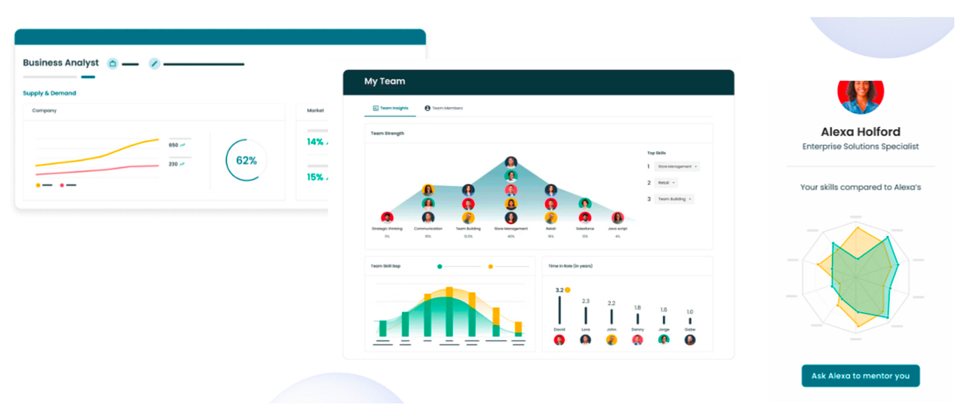The height and width of the screenshot is (411, 980).
Task: Switch to the Team Insights tab
Action: (390, 108)
